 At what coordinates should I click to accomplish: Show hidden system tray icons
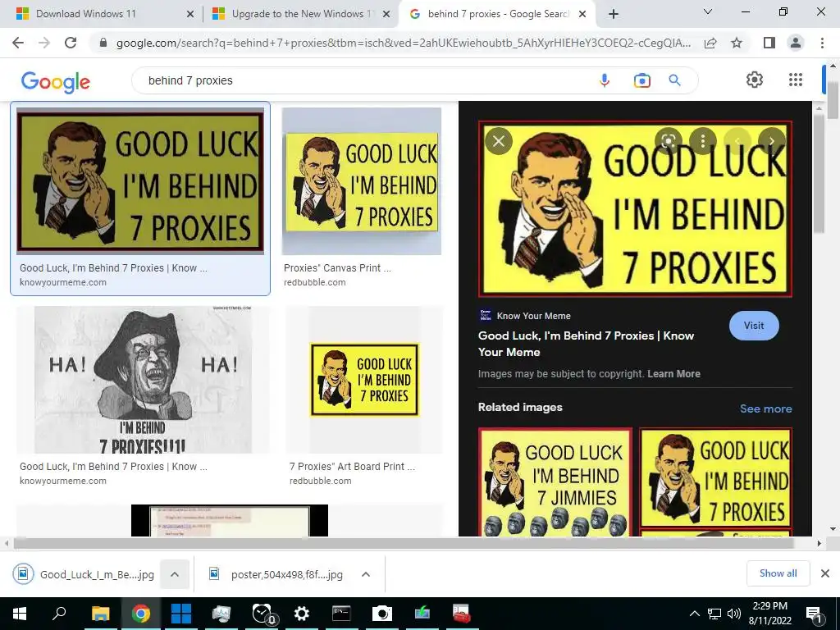694,614
